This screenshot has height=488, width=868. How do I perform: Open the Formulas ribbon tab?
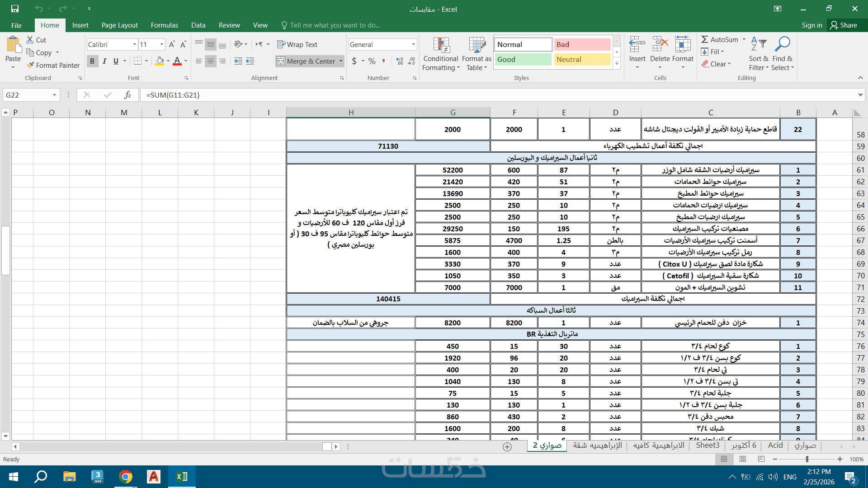(x=164, y=25)
